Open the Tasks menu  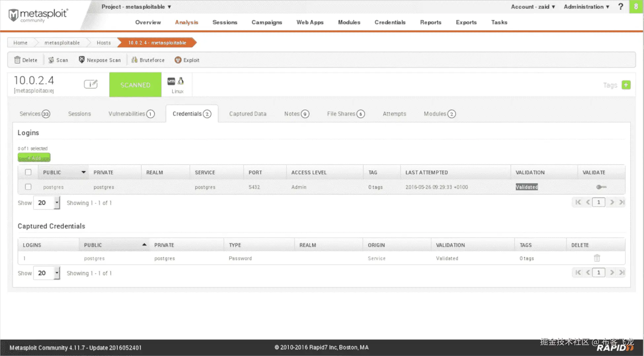(499, 22)
